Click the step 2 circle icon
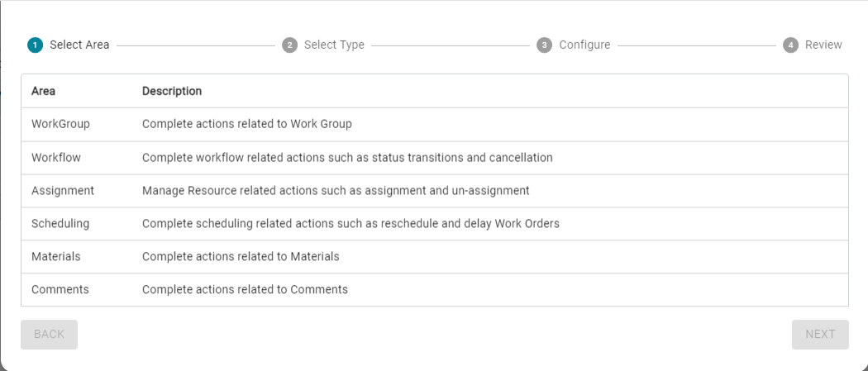The height and width of the screenshot is (371, 868). point(289,45)
